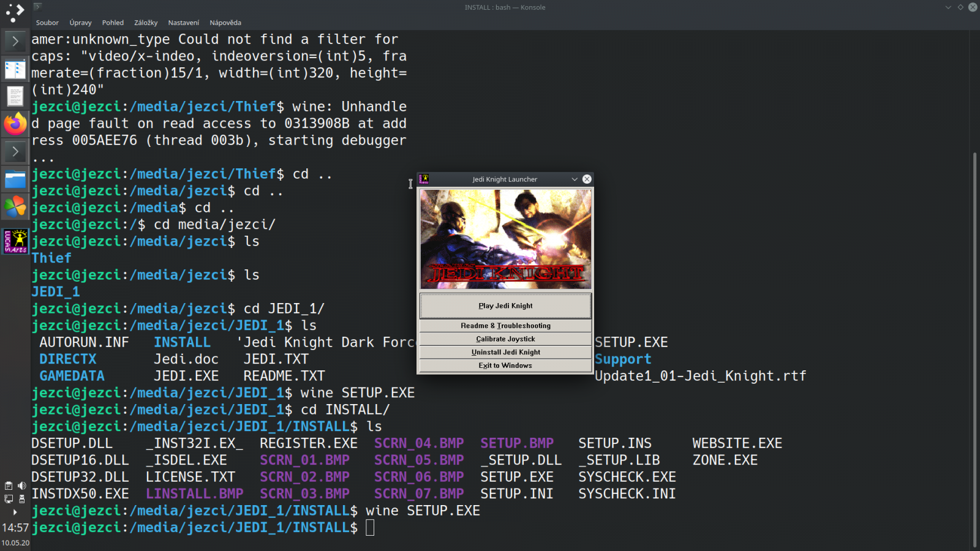Select the LucasArts Jedi Knight sidebar icon
Image resolution: width=980 pixels, height=551 pixels.
(x=15, y=241)
